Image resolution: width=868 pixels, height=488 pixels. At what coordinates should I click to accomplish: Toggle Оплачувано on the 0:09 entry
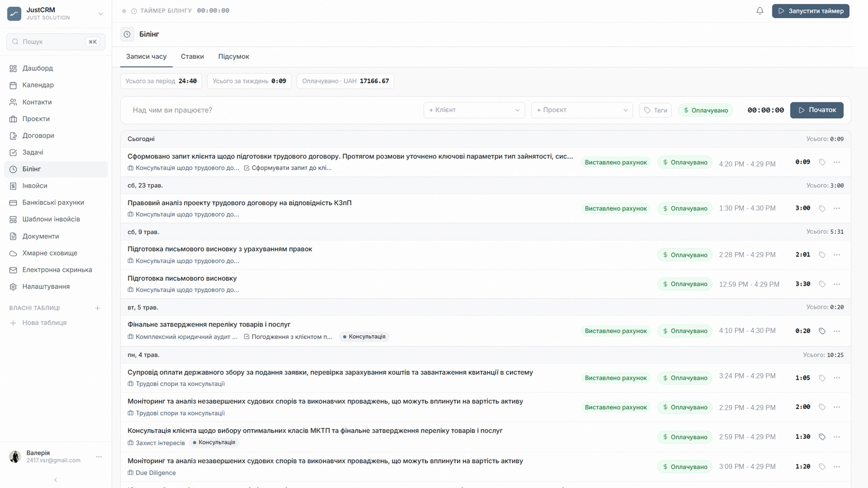tap(685, 162)
